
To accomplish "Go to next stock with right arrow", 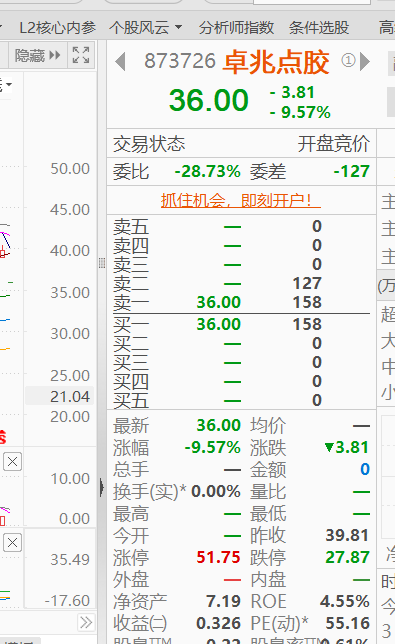I will point(365,62).
